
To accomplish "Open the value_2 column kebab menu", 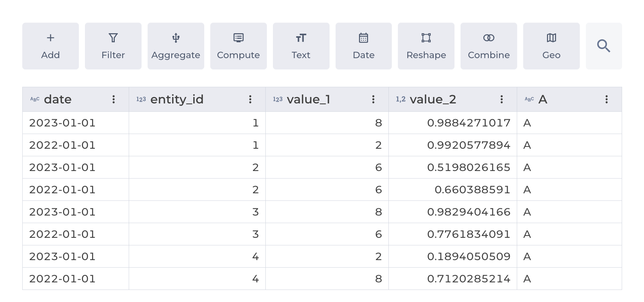I will 502,99.
